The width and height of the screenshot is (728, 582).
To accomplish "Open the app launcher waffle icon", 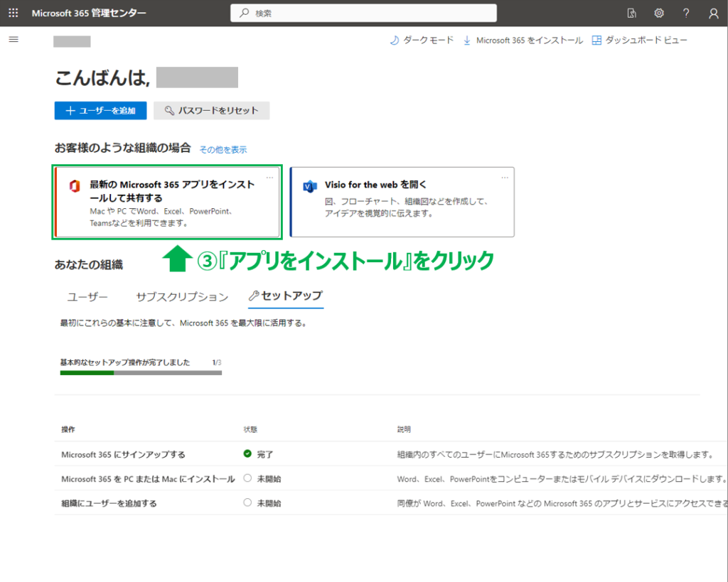I will (14, 13).
